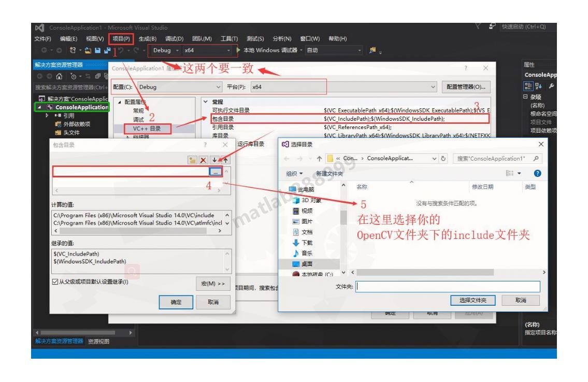Click the refresh icon in 选择目录 address bar
The height and width of the screenshot is (382, 588).
click(x=443, y=159)
